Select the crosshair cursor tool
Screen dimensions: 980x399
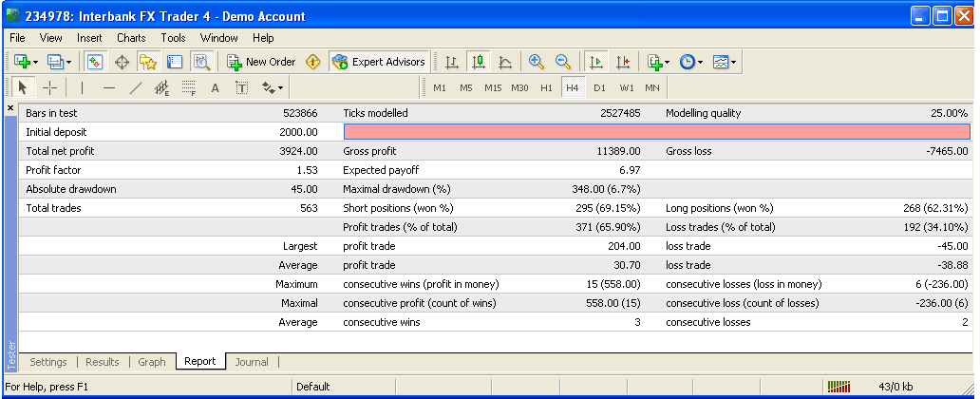pyautogui.click(x=50, y=88)
